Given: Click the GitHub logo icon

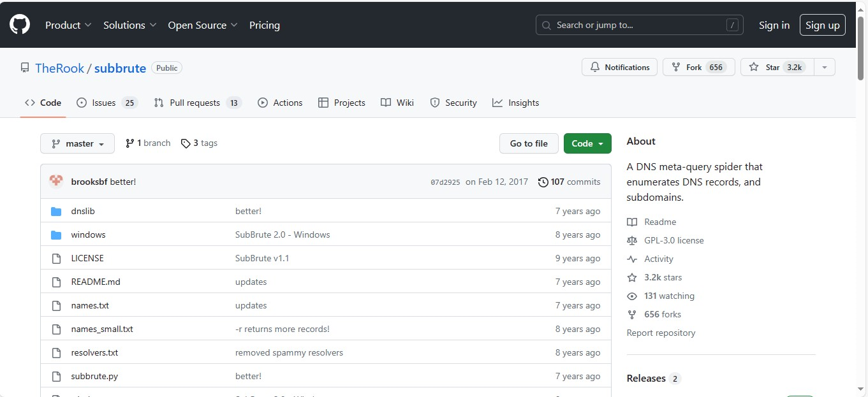Looking at the screenshot, I should (20, 25).
